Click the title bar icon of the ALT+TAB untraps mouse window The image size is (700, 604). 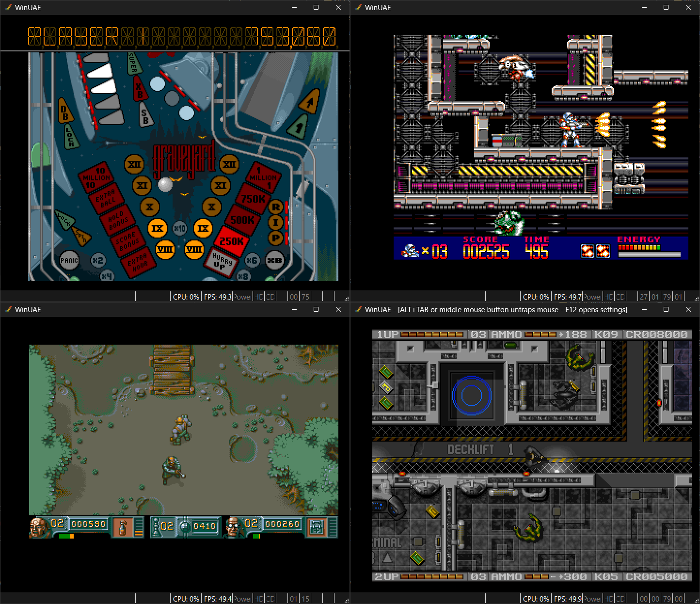point(358,309)
